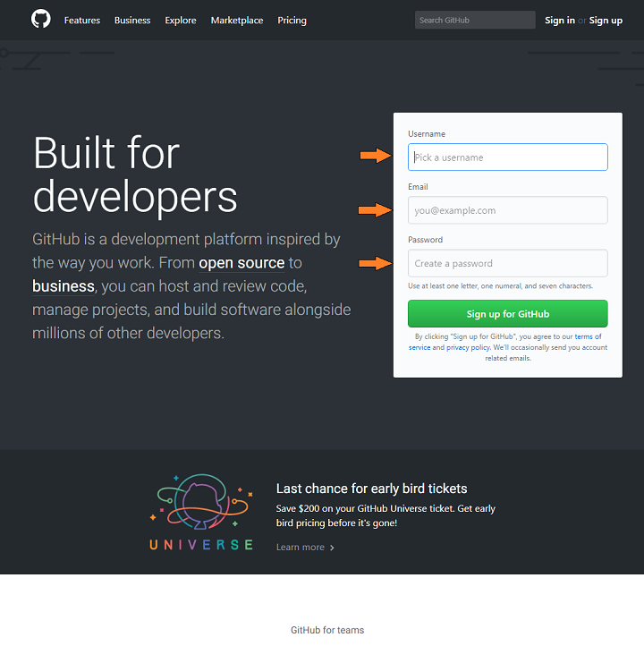This screenshot has height=646, width=644.
Task: Follow the open source link
Action: pyautogui.click(x=241, y=263)
